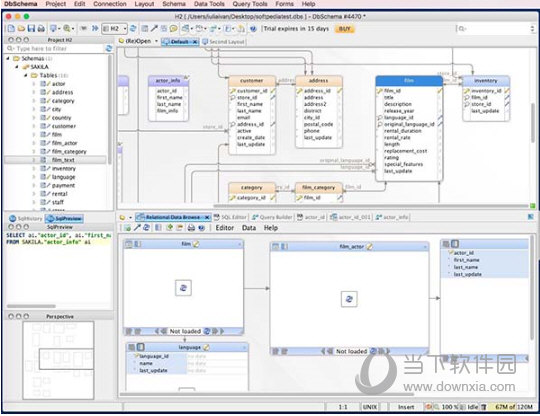Expand the payment table tree node
The image size is (540, 416).
click(34, 185)
